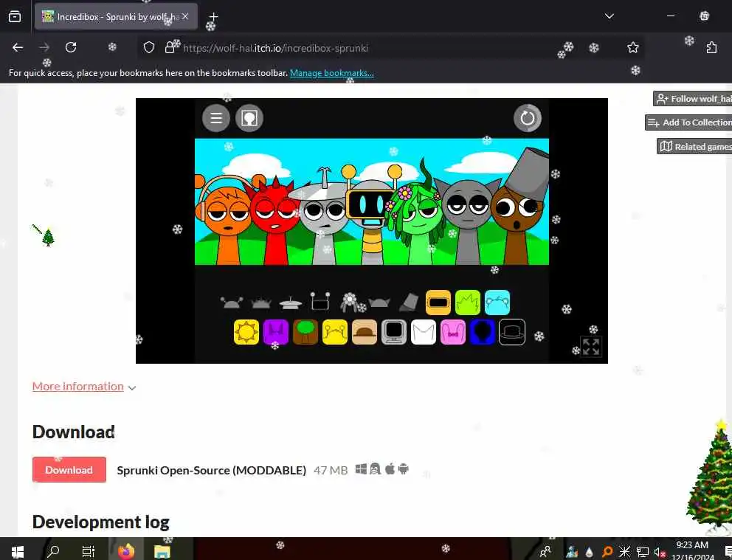732x560 pixels.
Task: Remove the gray cat-eared character
Action: pyautogui.click(x=467, y=221)
